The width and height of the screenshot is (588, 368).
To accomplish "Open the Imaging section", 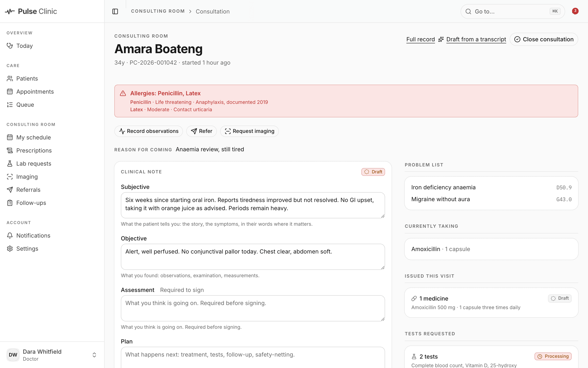I will click(52, 177).
